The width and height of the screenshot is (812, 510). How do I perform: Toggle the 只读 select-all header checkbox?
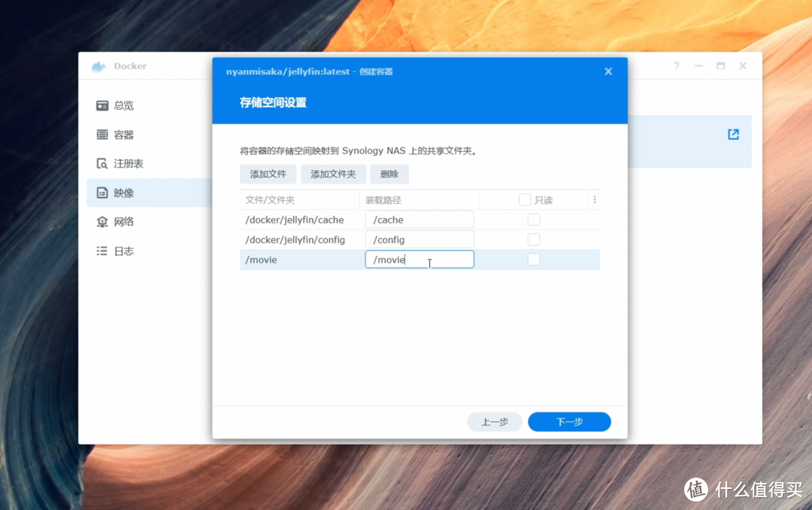tap(523, 199)
